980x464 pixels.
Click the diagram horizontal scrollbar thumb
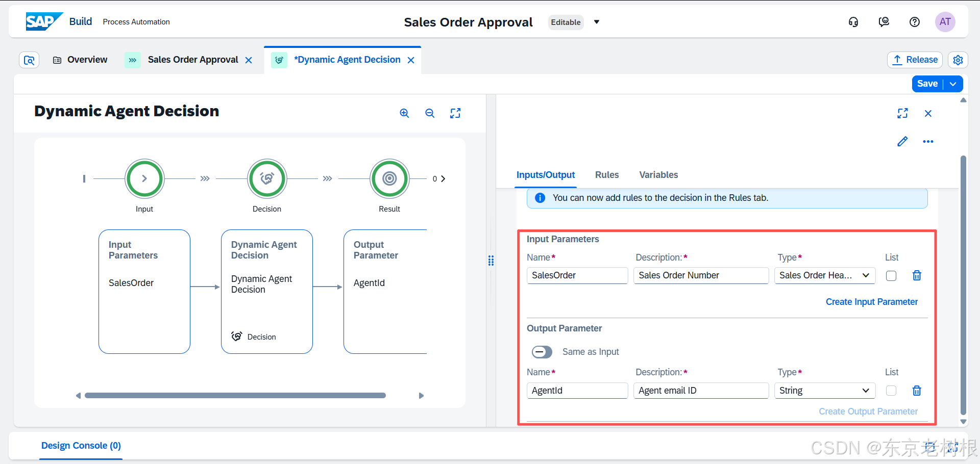pyautogui.click(x=235, y=396)
